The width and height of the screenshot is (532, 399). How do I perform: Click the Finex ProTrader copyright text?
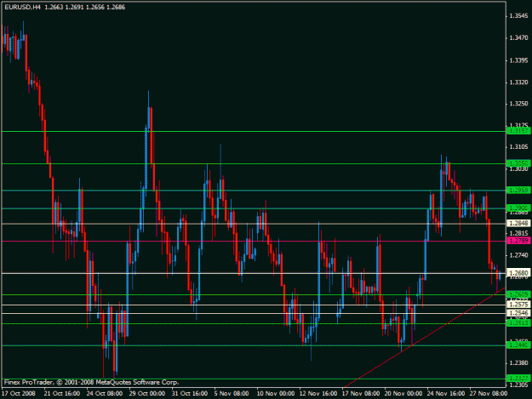(x=91, y=382)
